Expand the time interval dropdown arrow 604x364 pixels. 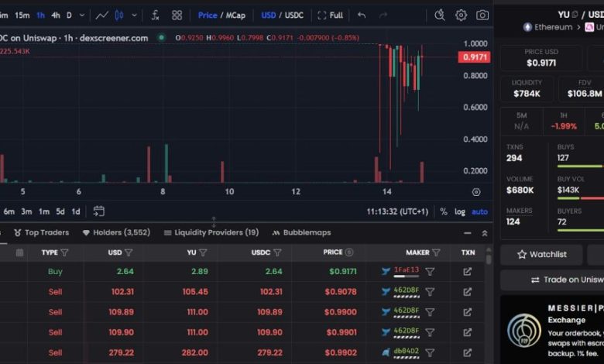coord(81,15)
